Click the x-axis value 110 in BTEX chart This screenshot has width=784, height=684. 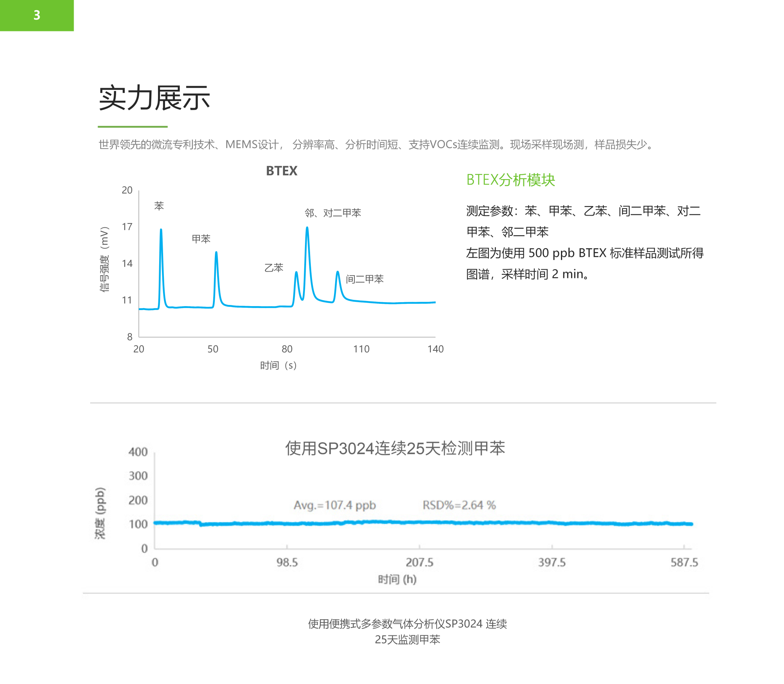pyautogui.click(x=361, y=349)
